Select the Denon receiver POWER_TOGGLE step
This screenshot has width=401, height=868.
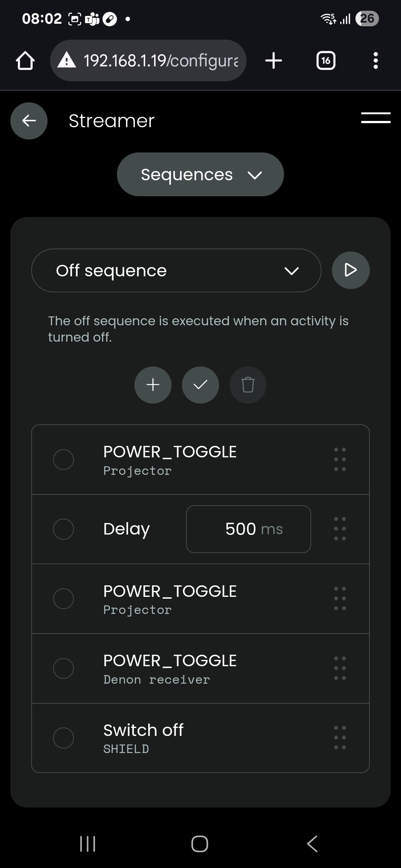(x=63, y=668)
